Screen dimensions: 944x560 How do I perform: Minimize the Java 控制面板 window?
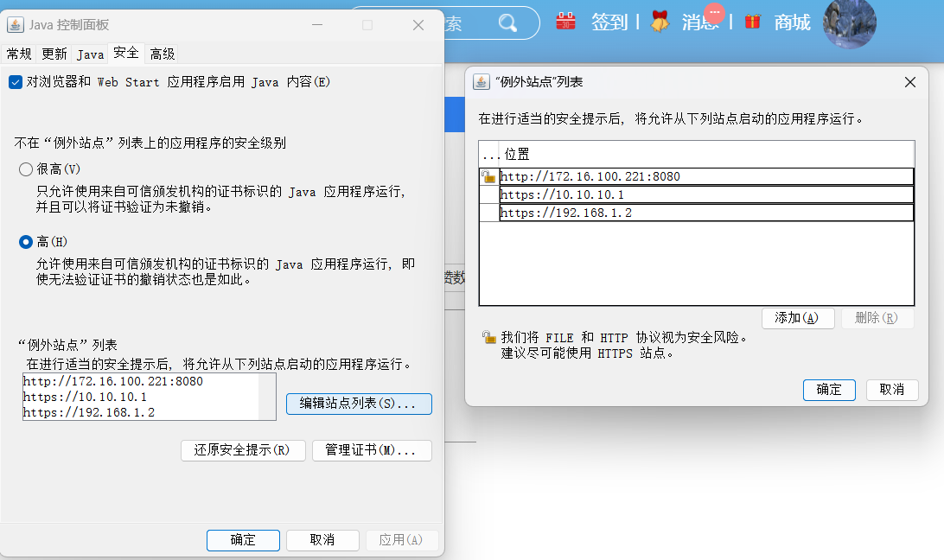tap(317, 25)
